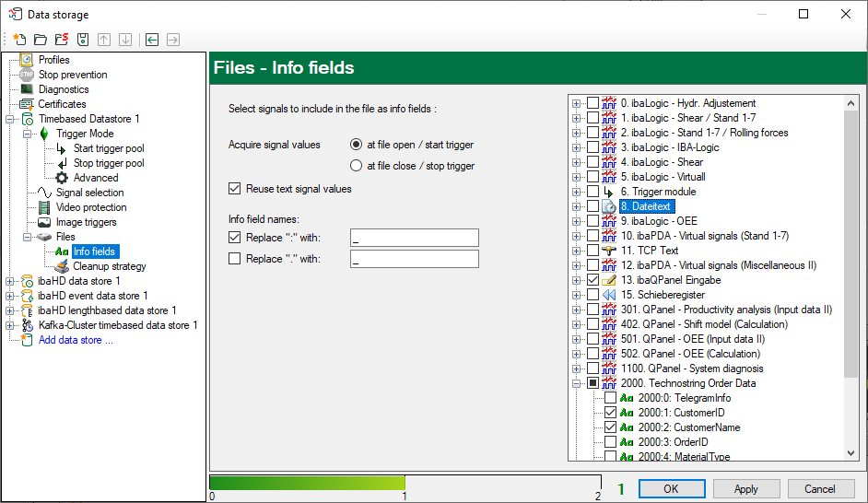Select Video protection in the tree

tap(90, 207)
